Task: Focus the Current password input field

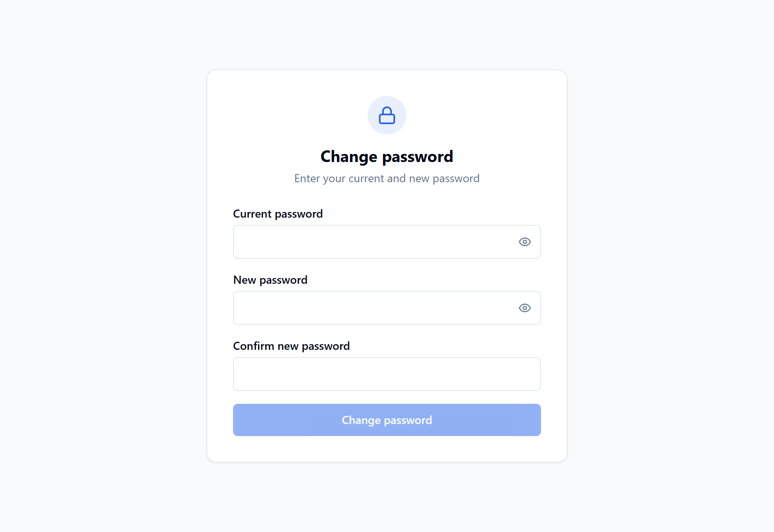Action: pyautogui.click(x=387, y=242)
